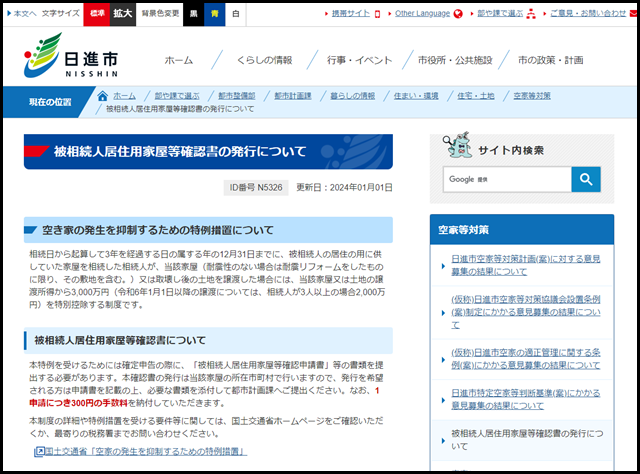The height and width of the screenshot is (474, 640).
Task: Open the Other Language link
Action: [422, 13]
